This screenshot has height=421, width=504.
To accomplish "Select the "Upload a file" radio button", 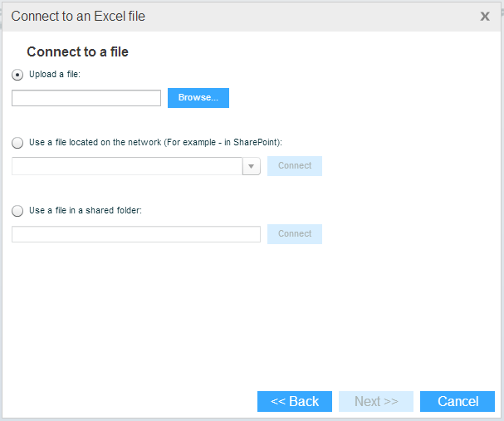I will [17, 74].
